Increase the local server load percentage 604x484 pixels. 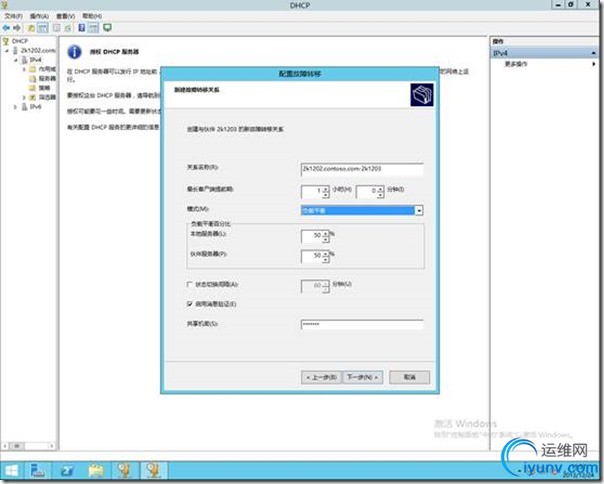click(326, 233)
